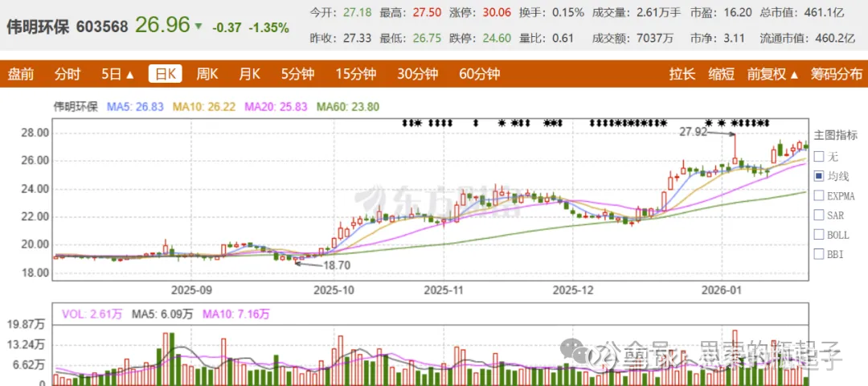The height and width of the screenshot is (386, 868).
Task: Click the 18.70 low price marker
Action: coord(338,266)
